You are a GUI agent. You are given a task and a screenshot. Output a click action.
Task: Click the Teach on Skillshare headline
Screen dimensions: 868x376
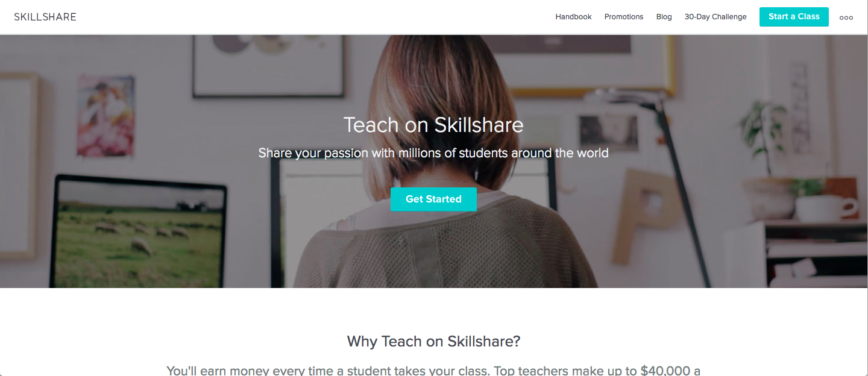(x=433, y=125)
